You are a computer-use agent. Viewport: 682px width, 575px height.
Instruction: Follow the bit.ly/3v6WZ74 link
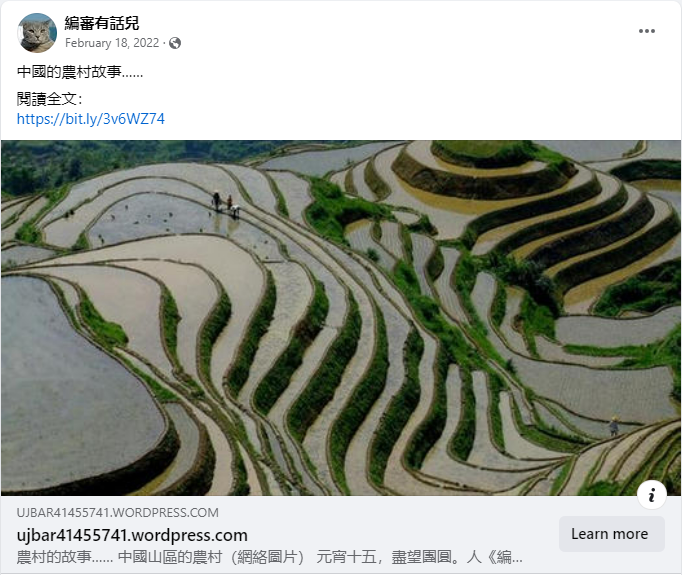90,119
